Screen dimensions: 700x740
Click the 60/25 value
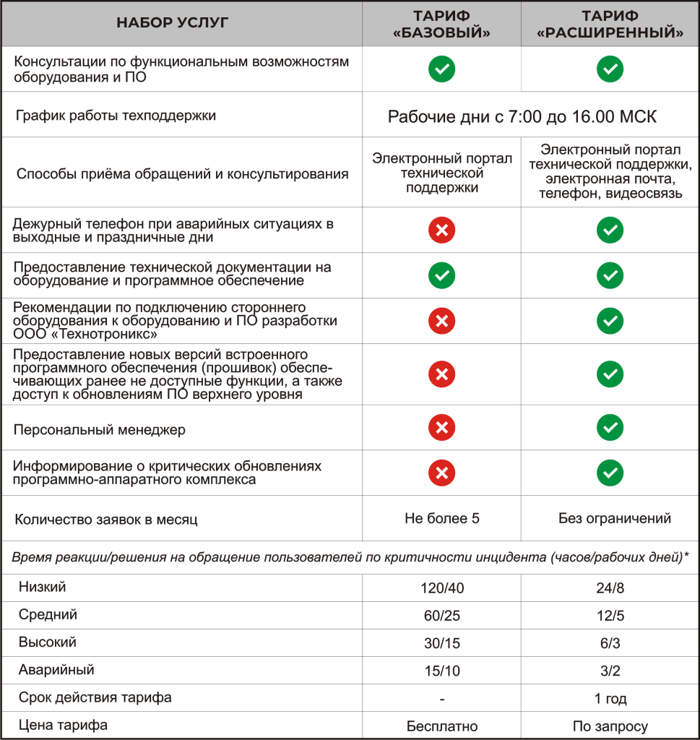(442, 616)
